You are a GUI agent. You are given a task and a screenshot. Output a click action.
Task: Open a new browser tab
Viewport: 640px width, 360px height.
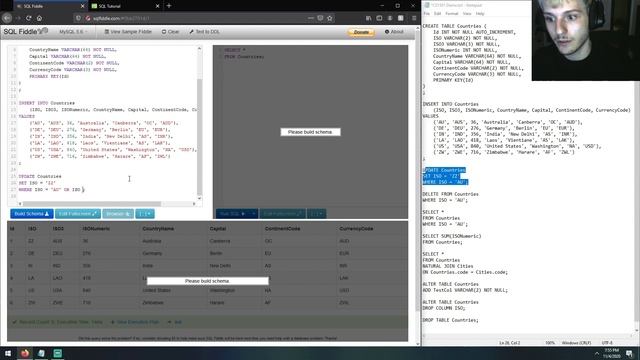point(169,6)
